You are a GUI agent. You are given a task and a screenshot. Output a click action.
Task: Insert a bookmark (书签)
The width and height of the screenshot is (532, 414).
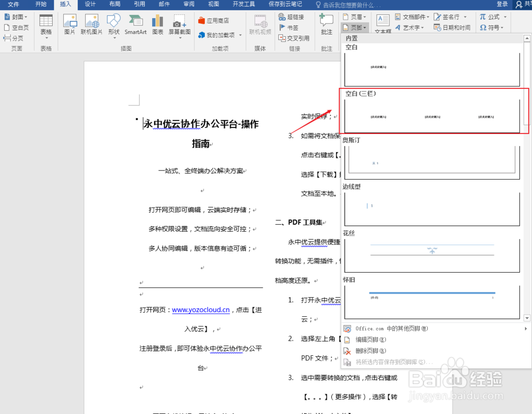click(x=288, y=28)
